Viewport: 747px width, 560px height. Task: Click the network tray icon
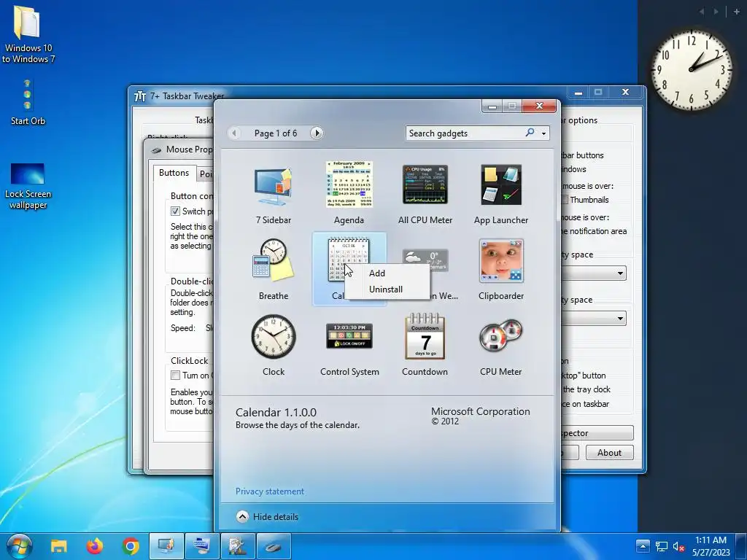661,547
